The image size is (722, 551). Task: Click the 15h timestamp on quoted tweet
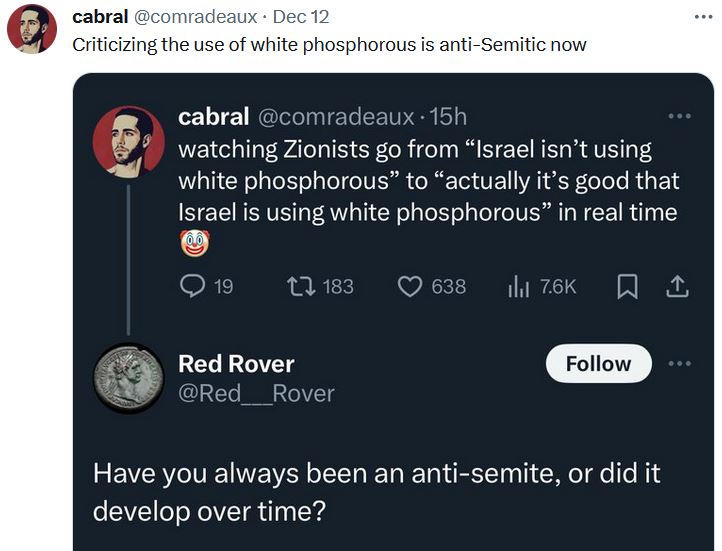pyautogui.click(x=447, y=117)
